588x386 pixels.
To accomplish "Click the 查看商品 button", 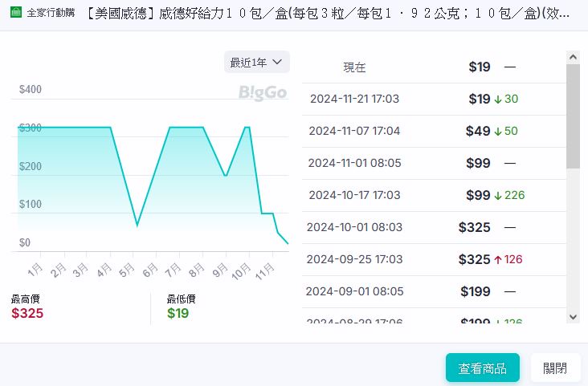I will point(482,368).
